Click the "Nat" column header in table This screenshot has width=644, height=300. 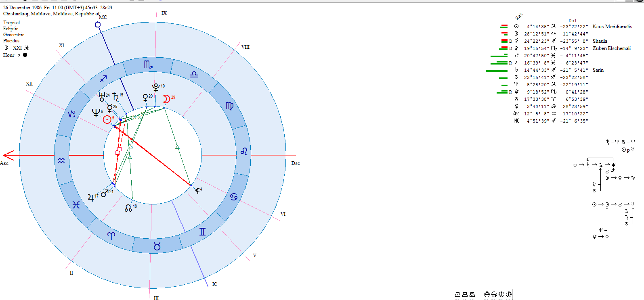pos(519,16)
